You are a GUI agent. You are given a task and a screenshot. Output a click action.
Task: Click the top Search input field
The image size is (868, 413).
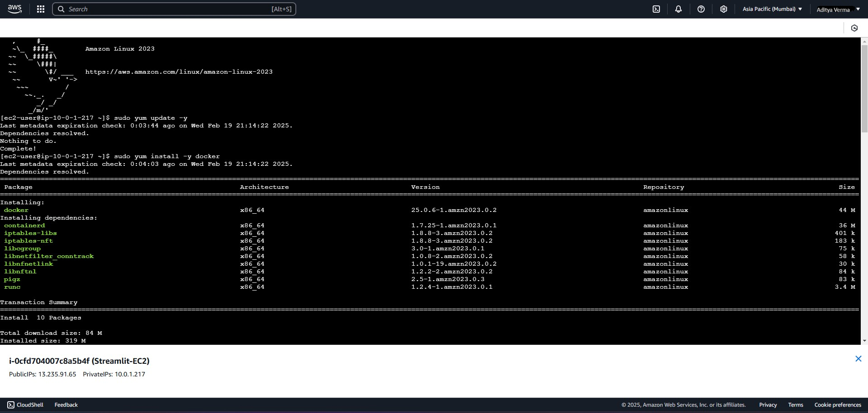pos(174,9)
